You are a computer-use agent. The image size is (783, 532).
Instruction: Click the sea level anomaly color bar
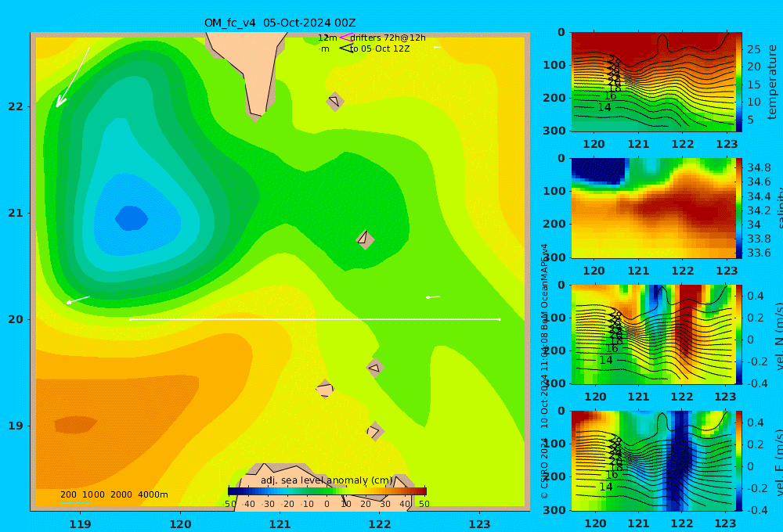(x=327, y=491)
